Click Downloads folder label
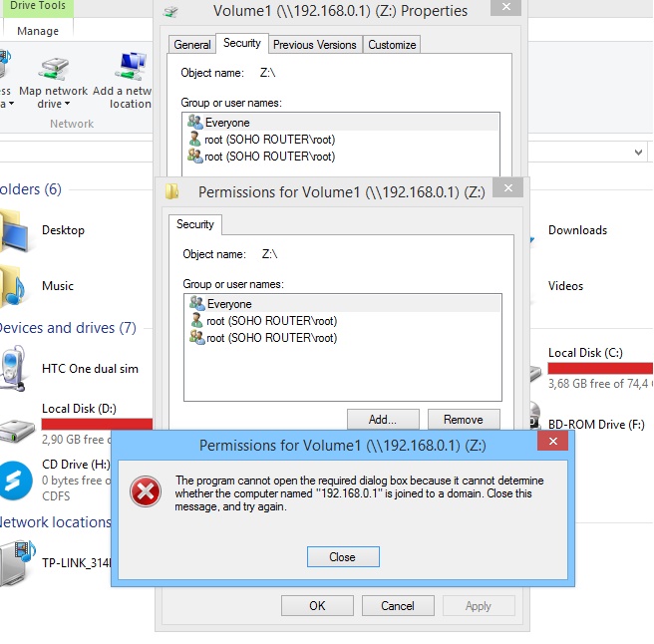The width and height of the screenshot is (654, 644). [577, 230]
